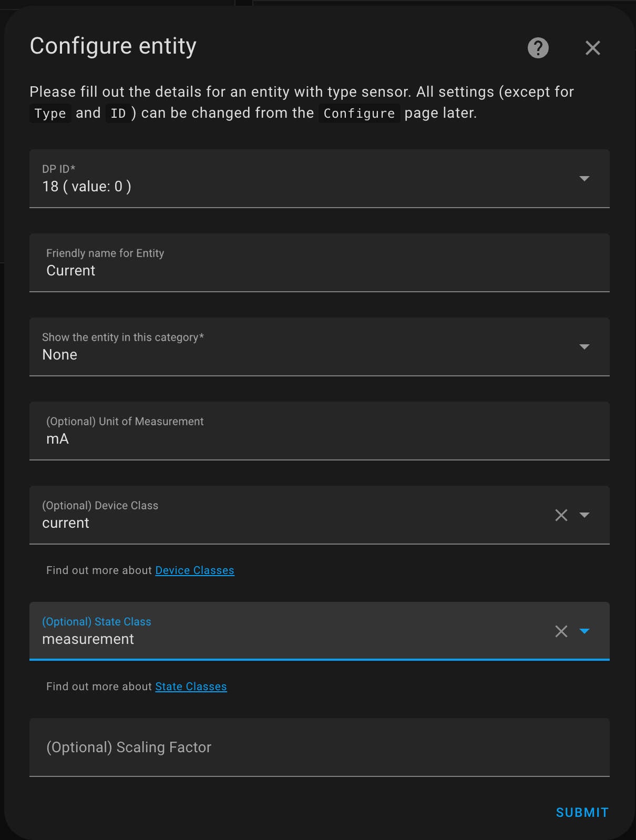Click the Configure entity dialog title
The width and height of the screenshot is (636, 840).
coord(113,46)
